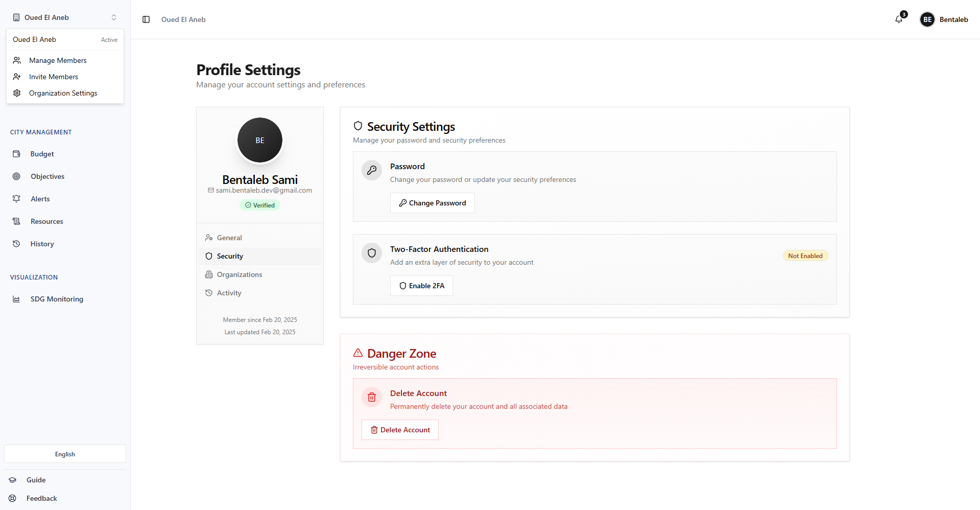The height and width of the screenshot is (510, 980).
Task: Open the Activity tab in profile
Action: tap(229, 292)
